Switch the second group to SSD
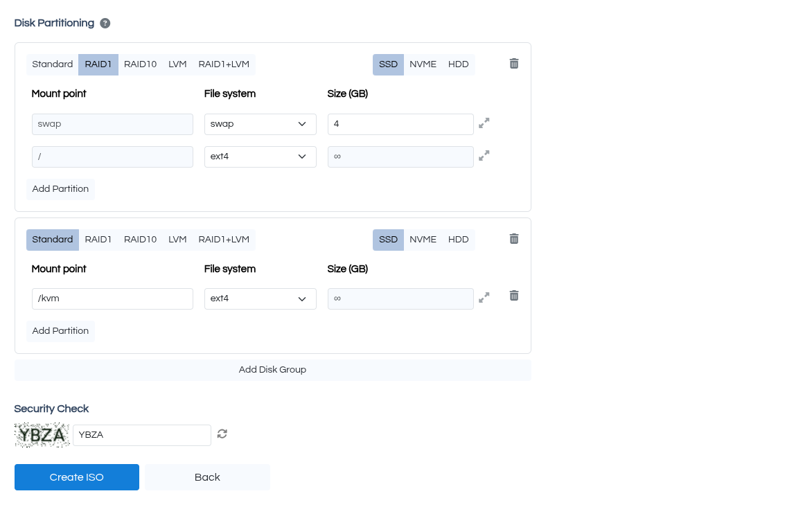This screenshot has width=812, height=507. coord(388,239)
